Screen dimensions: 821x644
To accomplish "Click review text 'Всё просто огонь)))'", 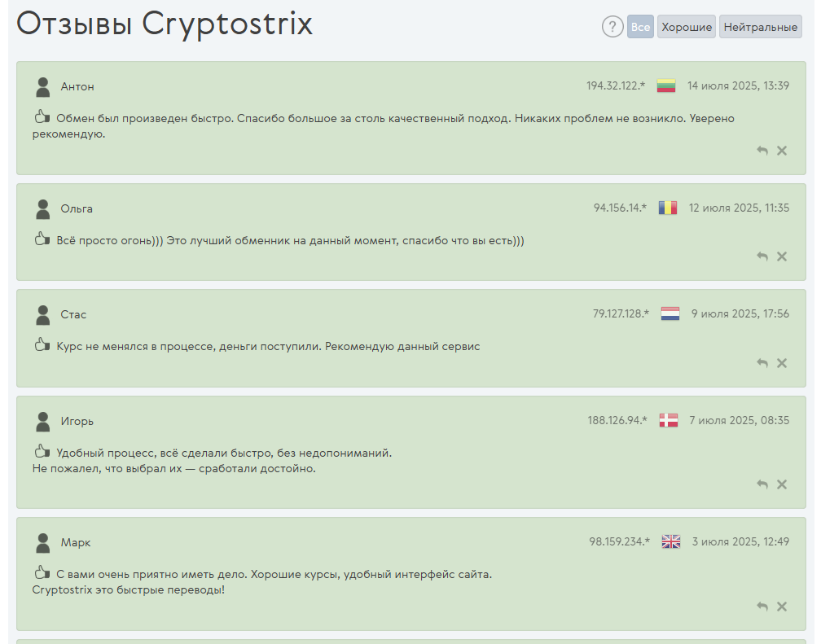I will pyautogui.click(x=291, y=241).
